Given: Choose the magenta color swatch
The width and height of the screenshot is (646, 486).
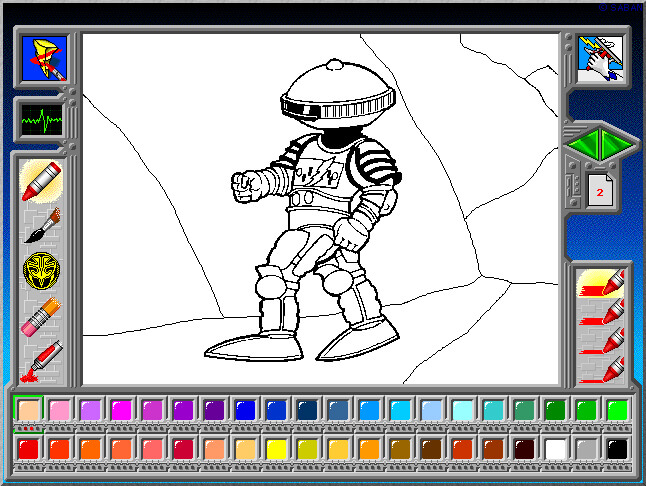Looking at the screenshot, I should pyautogui.click(x=122, y=410).
